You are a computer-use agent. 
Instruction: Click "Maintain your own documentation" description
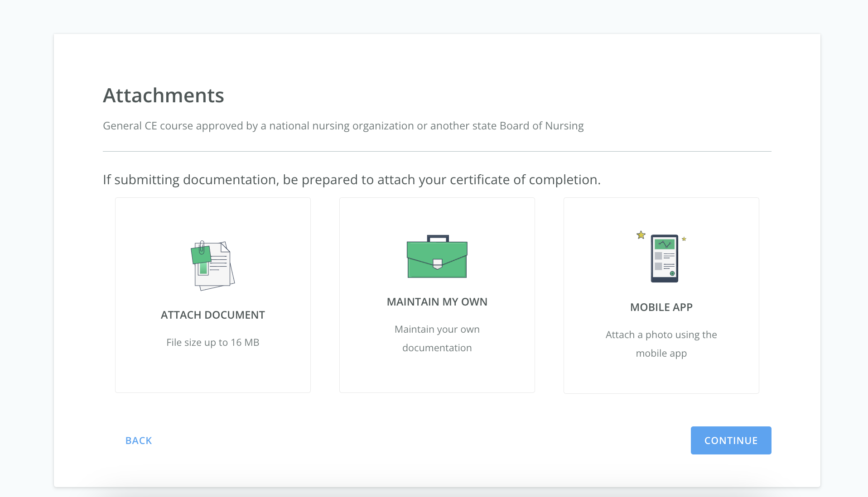(437, 339)
